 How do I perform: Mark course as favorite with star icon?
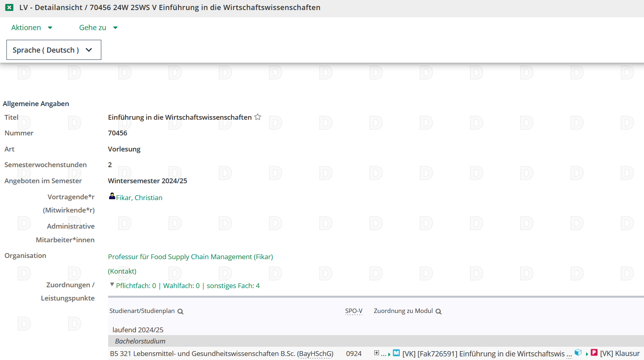click(x=258, y=117)
